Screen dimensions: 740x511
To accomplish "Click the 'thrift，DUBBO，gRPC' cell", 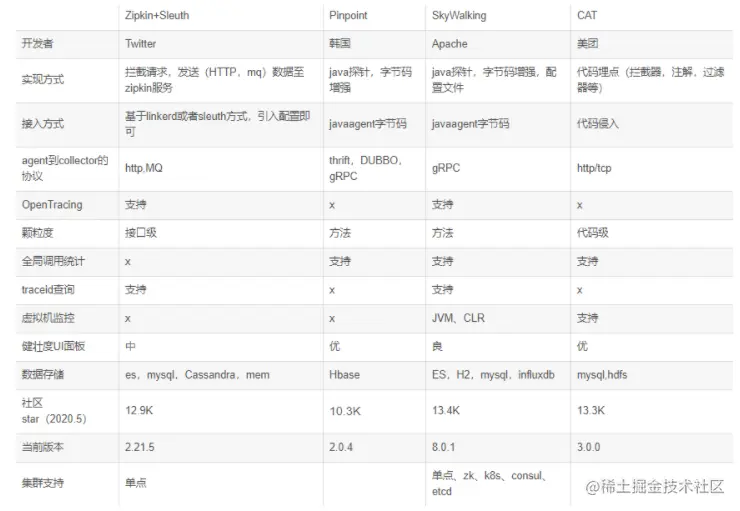I will coord(366,168).
